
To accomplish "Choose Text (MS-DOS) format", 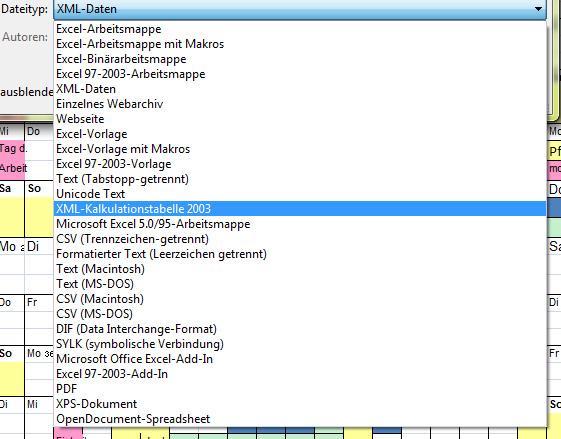I will click(300, 284).
